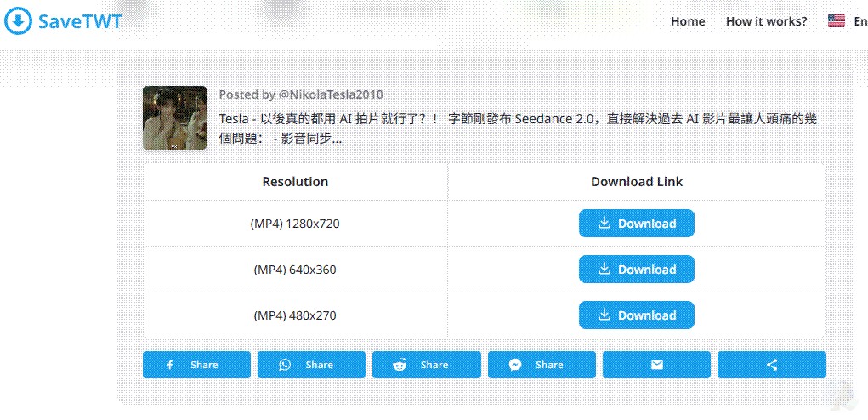
Task: Click the SaveTWT brand name text
Action: pyautogui.click(x=80, y=21)
